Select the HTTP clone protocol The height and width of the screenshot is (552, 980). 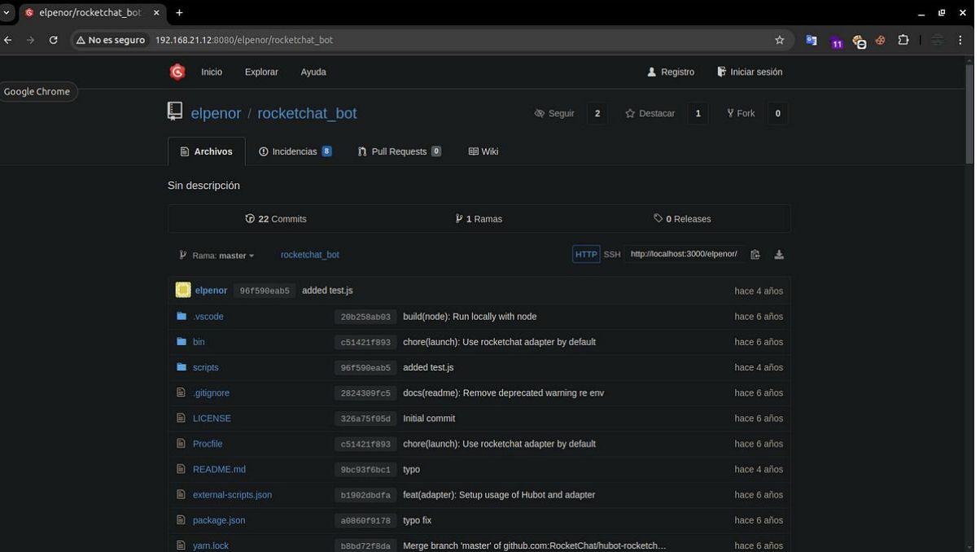[586, 255]
